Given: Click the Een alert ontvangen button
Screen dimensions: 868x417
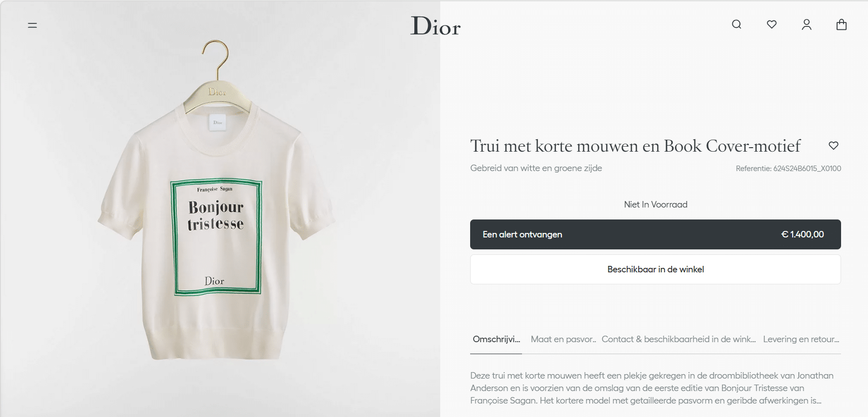Looking at the screenshot, I should (655, 234).
